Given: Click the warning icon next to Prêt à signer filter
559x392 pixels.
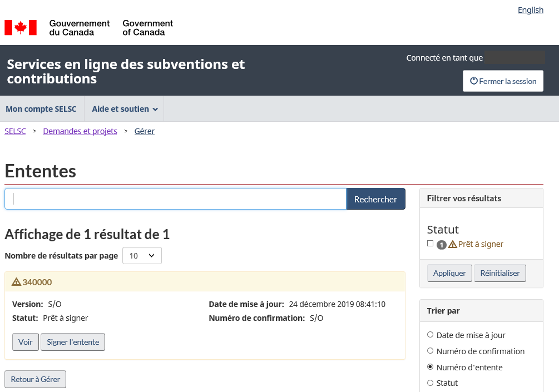Looking at the screenshot, I should 453,244.
